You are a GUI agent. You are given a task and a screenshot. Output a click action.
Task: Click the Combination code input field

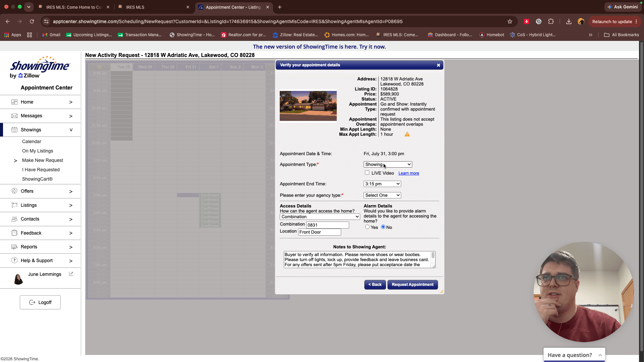click(x=328, y=225)
